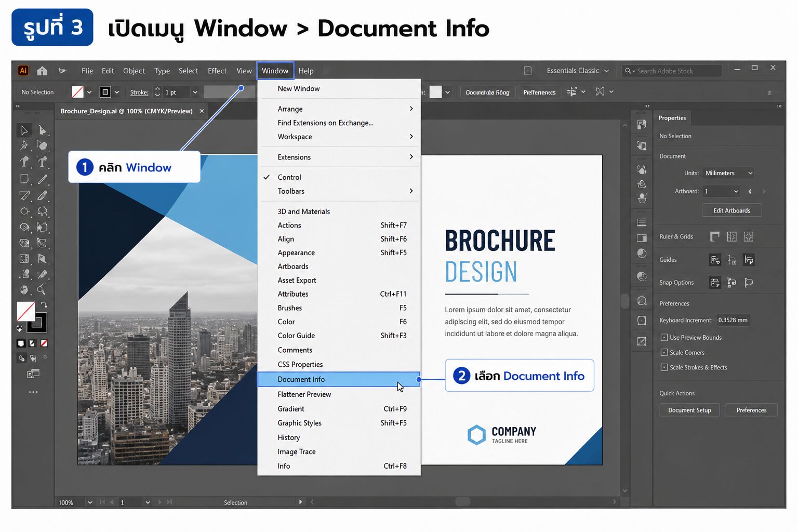The width and height of the screenshot is (798, 532).
Task: Click Document Setup in Quick Actions
Action: click(689, 410)
